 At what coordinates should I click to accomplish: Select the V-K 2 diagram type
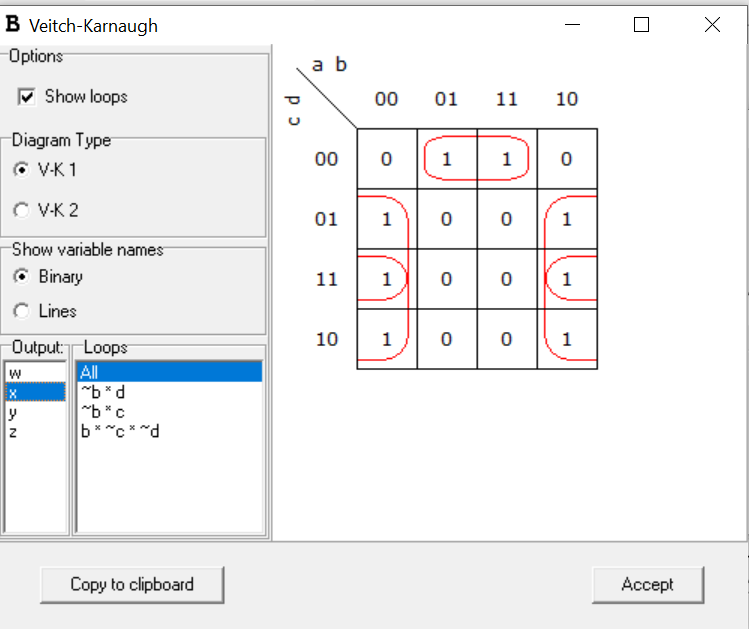(x=22, y=210)
